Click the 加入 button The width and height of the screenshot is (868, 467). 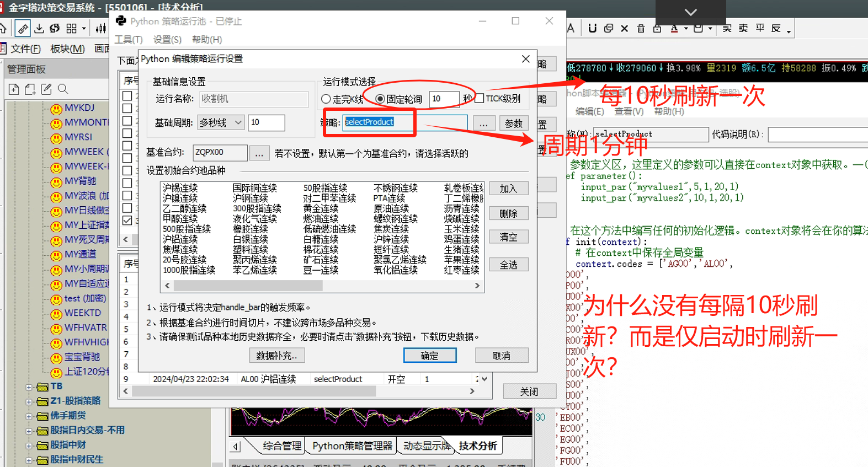(x=508, y=189)
